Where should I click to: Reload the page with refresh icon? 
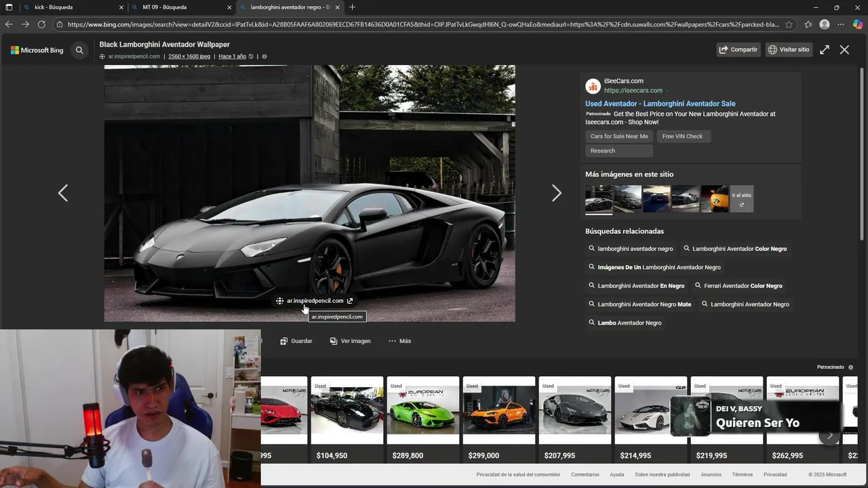(x=41, y=24)
